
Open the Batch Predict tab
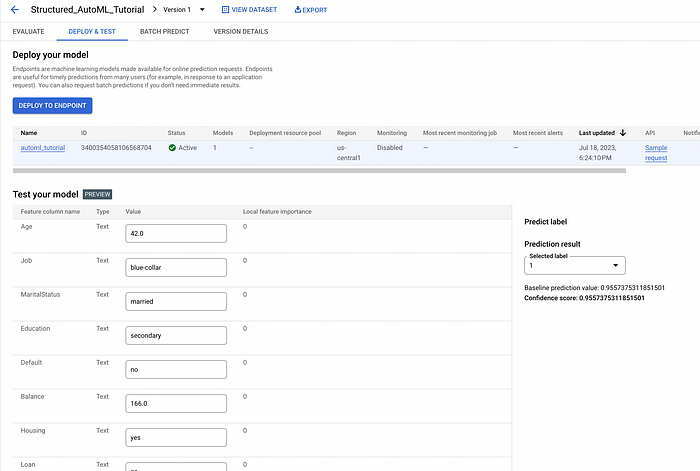coord(165,31)
